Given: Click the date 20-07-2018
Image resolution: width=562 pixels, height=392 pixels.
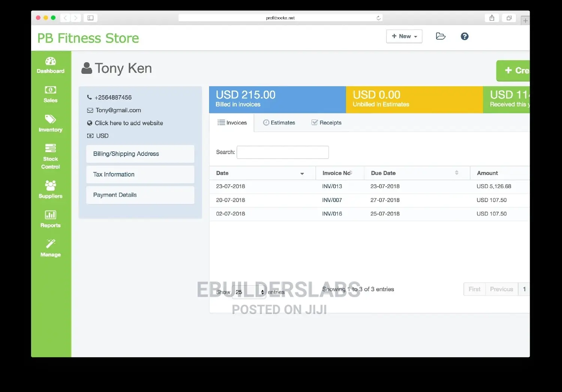Looking at the screenshot, I should click(230, 200).
